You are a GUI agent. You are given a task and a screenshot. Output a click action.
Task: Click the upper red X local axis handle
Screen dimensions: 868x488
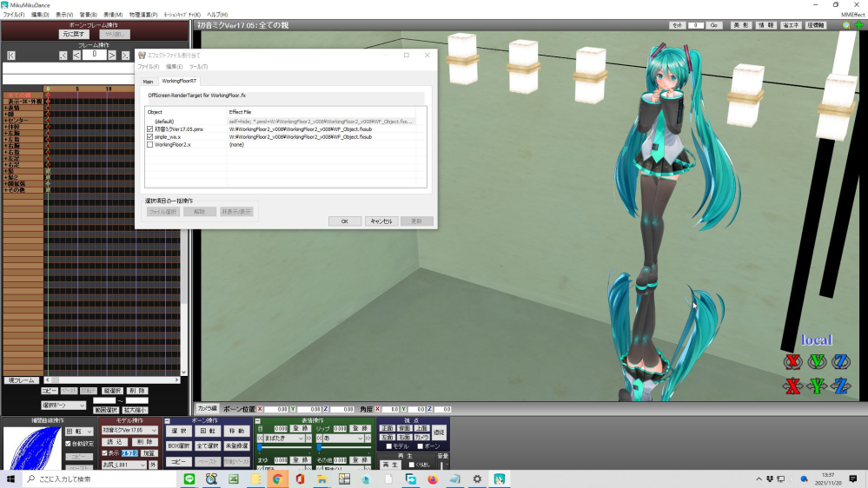pyautogui.click(x=792, y=362)
